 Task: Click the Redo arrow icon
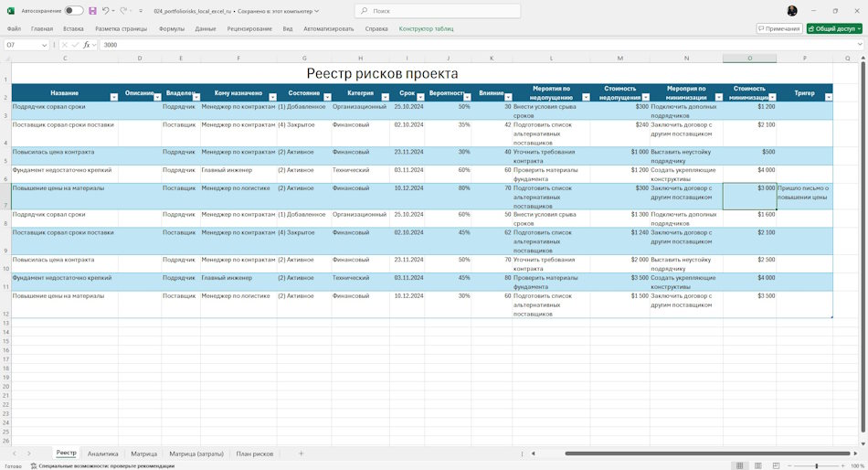point(123,11)
